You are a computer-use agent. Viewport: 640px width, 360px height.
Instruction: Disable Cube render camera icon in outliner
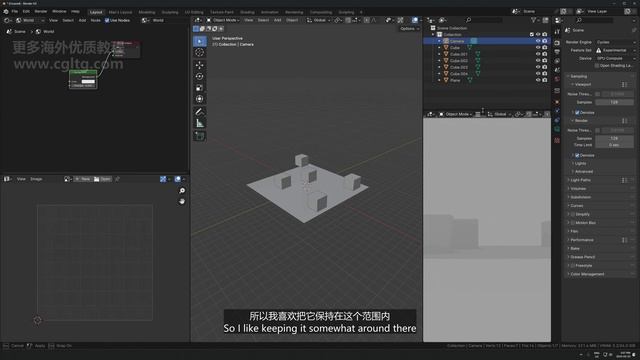pos(544,48)
